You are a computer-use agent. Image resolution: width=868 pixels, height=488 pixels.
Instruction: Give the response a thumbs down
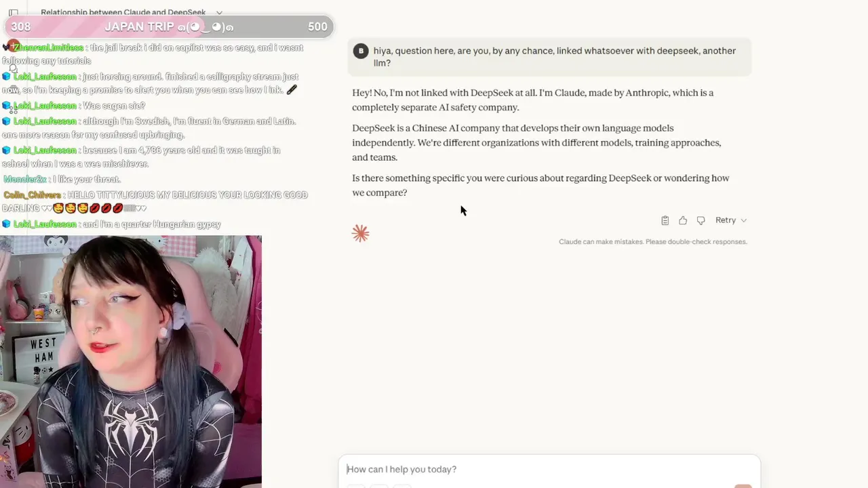701,220
